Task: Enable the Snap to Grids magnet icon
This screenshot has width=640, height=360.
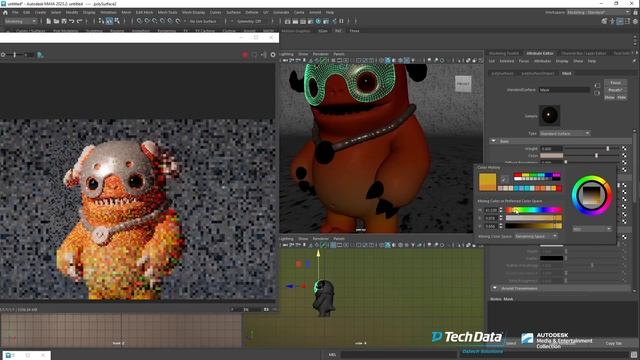Action: click(139, 21)
